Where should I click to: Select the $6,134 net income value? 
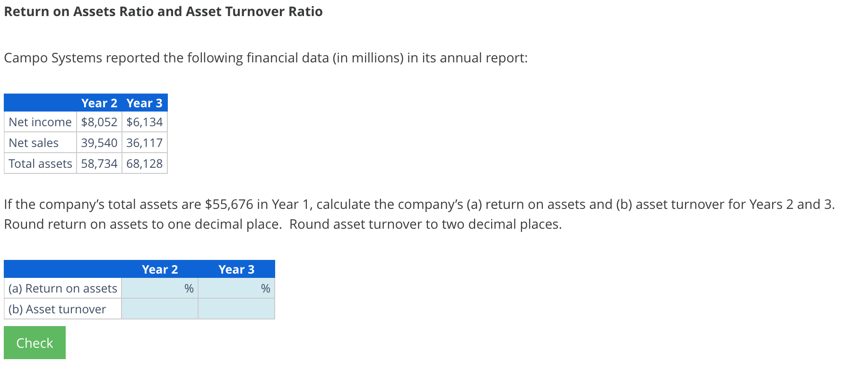tap(144, 122)
